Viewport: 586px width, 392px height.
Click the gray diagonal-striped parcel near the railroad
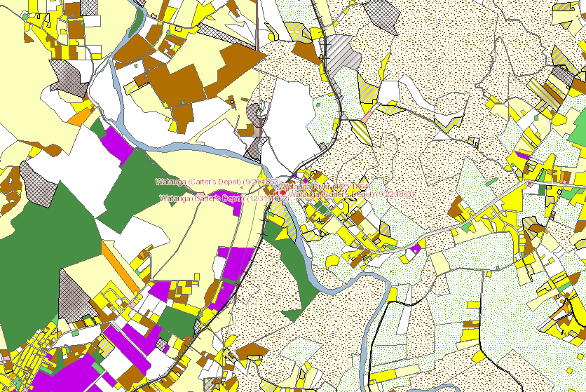click(342, 53)
